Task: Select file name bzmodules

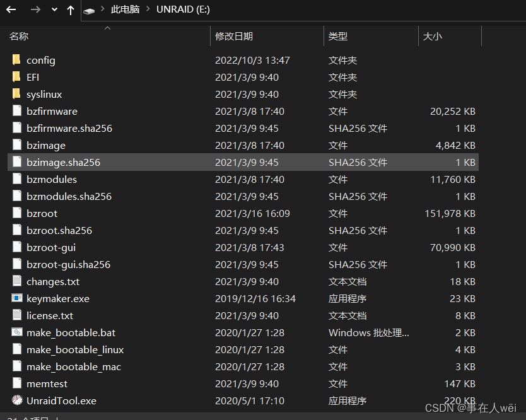Action: point(52,180)
